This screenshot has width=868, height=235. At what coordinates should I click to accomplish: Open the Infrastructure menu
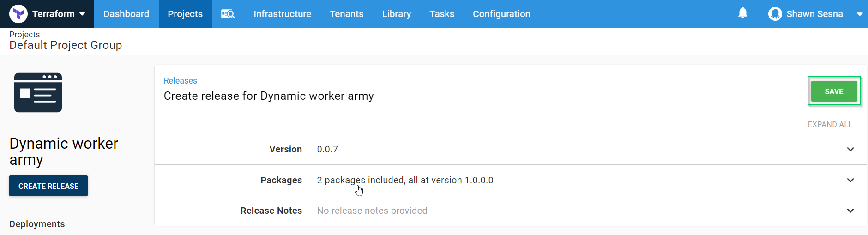[x=282, y=14]
